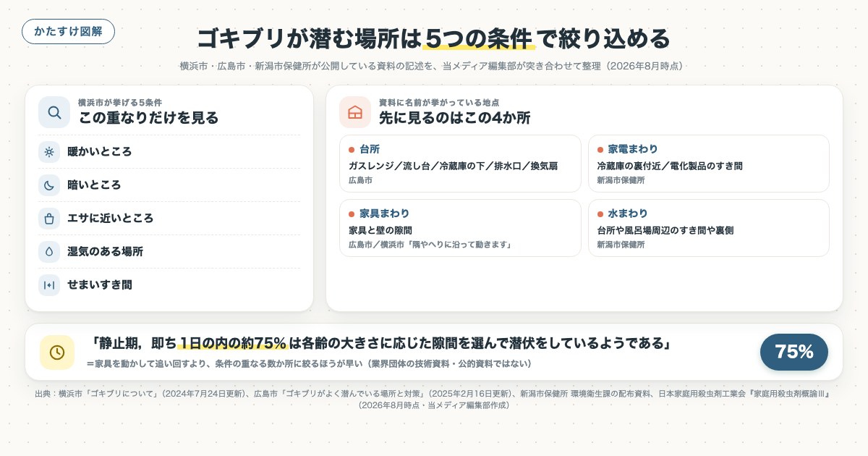The width and height of the screenshot is (868, 456).
Task: Click the かたすけ図解 badge
Action: pyautogui.click(x=68, y=32)
